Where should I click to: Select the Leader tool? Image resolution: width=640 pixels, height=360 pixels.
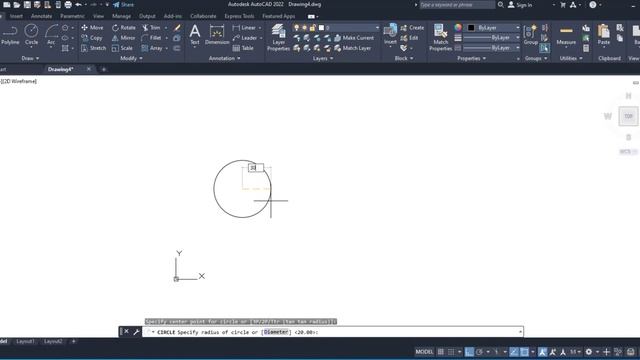[x=245, y=38]
